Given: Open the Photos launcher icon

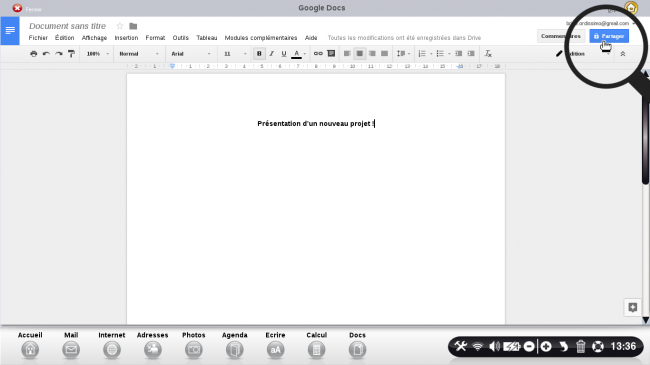Looking at the screenshot, I should 194,350.
